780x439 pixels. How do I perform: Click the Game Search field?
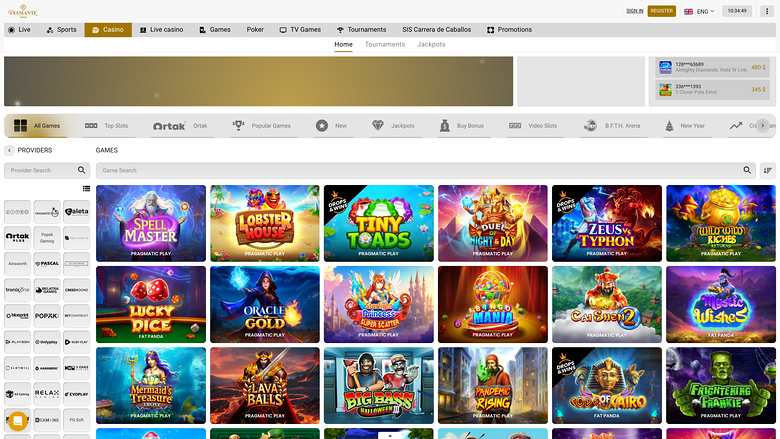click(426, 171)
